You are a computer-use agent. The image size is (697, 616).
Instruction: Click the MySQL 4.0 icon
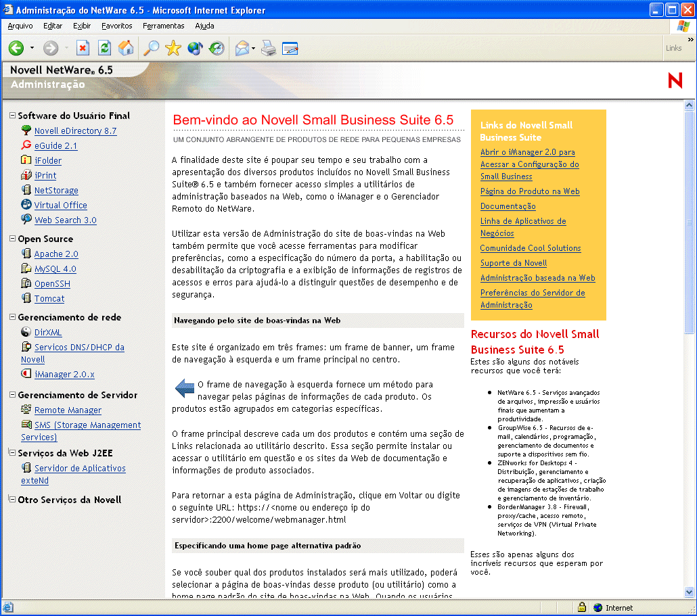[26, 268]
